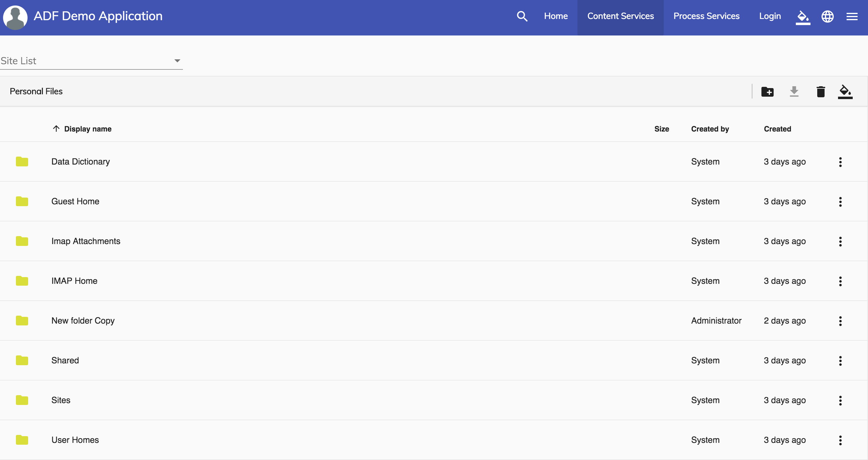
Task: Sort by Display name column header
Action: click(x=88, y=129)
